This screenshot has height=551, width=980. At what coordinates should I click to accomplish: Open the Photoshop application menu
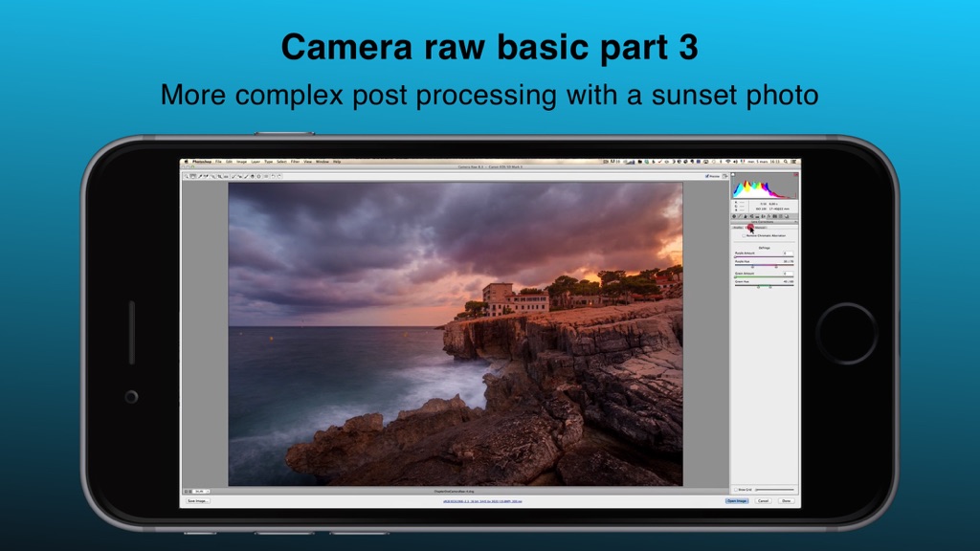click(x=202, y=161)
